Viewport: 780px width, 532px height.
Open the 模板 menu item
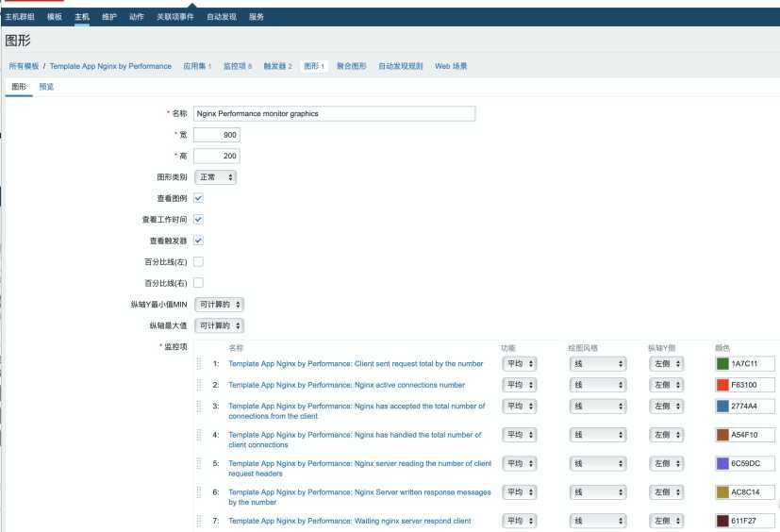click(55, 17)
